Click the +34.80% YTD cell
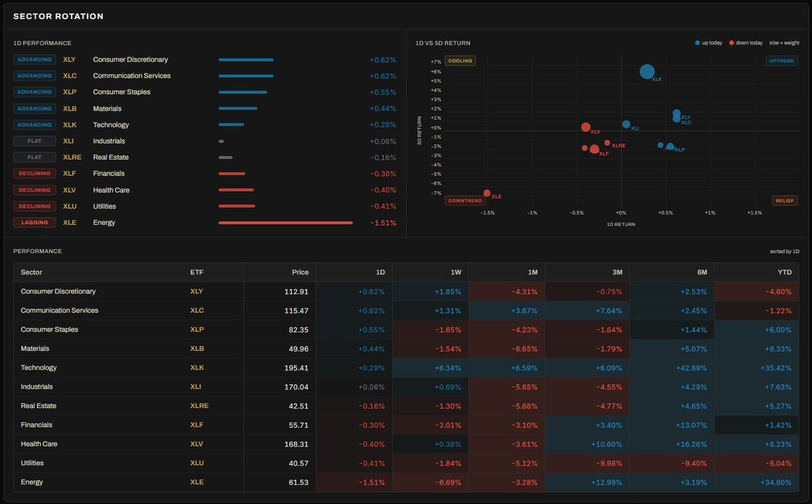The image size is (812, 504). tap(757, 482)
